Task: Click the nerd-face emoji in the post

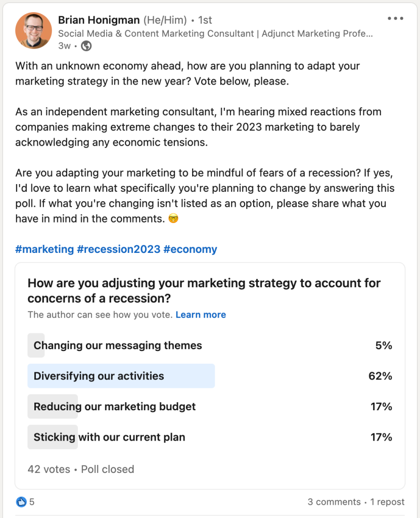Action: click(x=173, y=220)
